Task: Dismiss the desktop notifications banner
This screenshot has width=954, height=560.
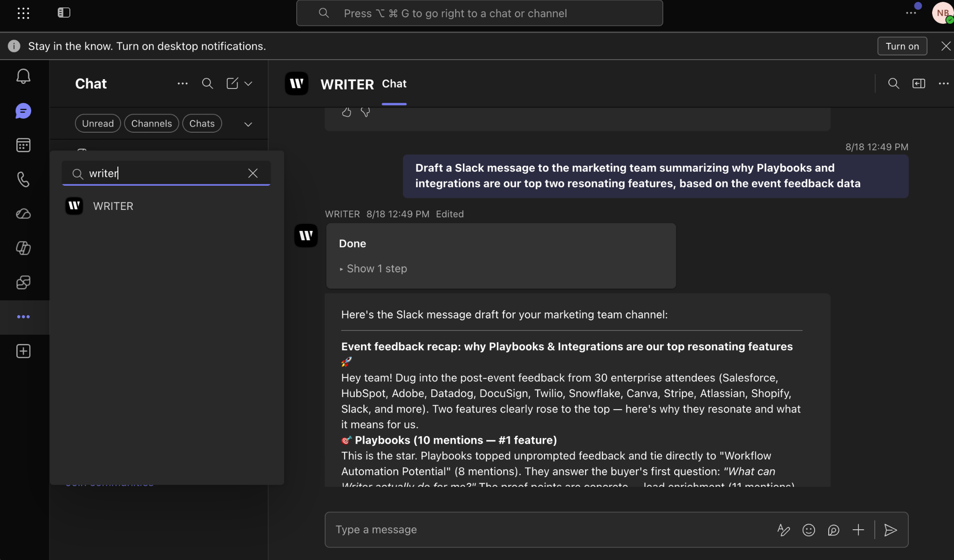Action: click(946, 46)
